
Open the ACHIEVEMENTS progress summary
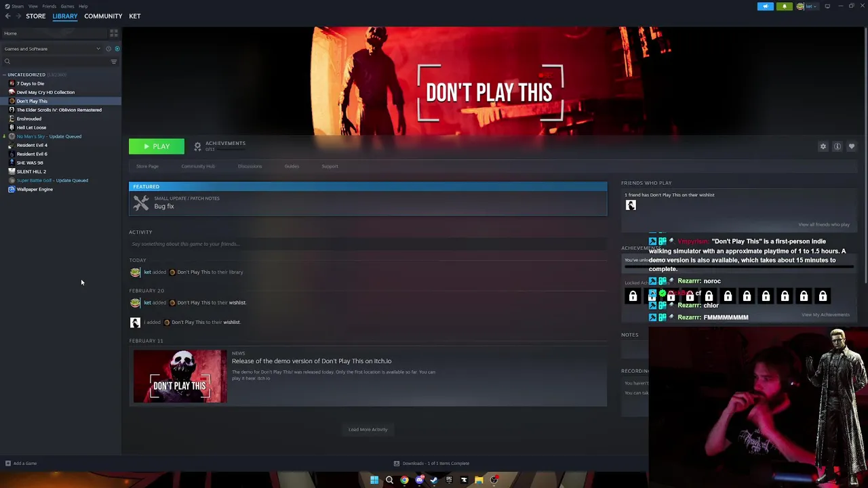[x=220, y=146]
